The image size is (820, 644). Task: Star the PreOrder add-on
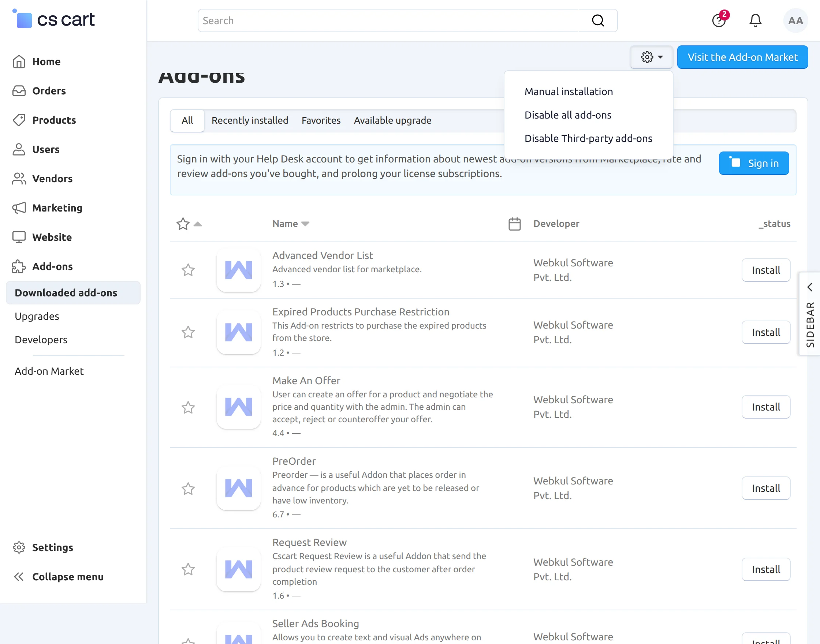188,488
